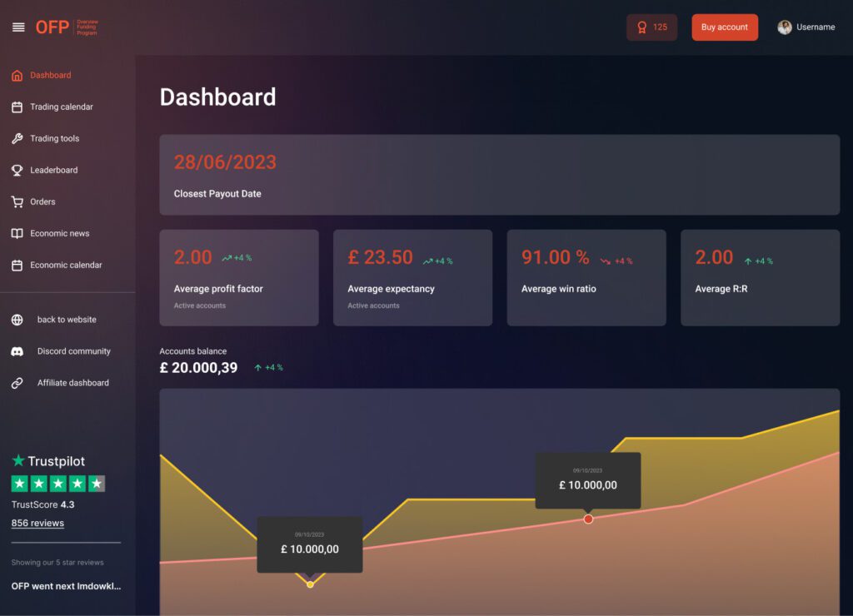Click the Affiliate dashboard link icon
This screenshot has height=616, width=853.
pos(17,384)
